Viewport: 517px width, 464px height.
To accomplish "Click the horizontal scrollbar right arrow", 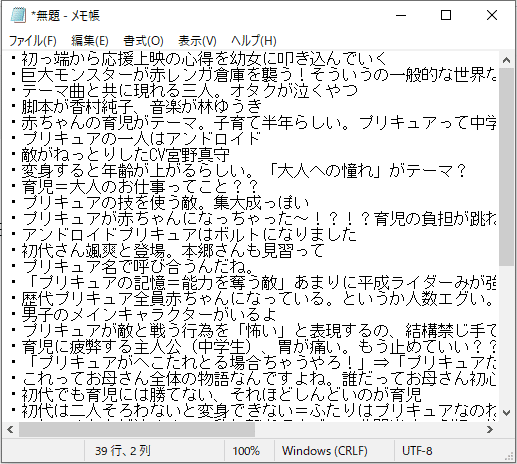I will click(490, 429).
